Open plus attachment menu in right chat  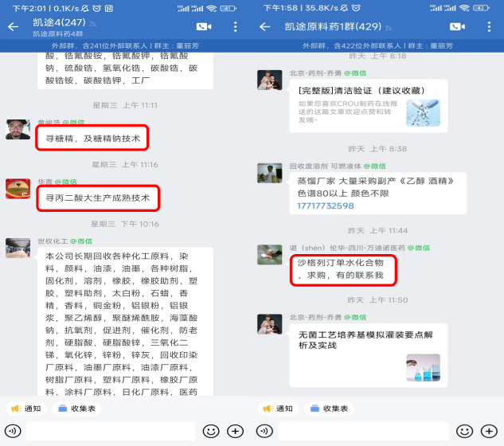coord(489,431)
